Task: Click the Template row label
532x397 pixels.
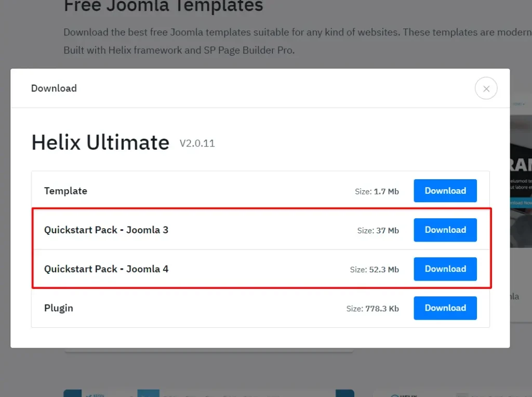Action: [65, 191]
